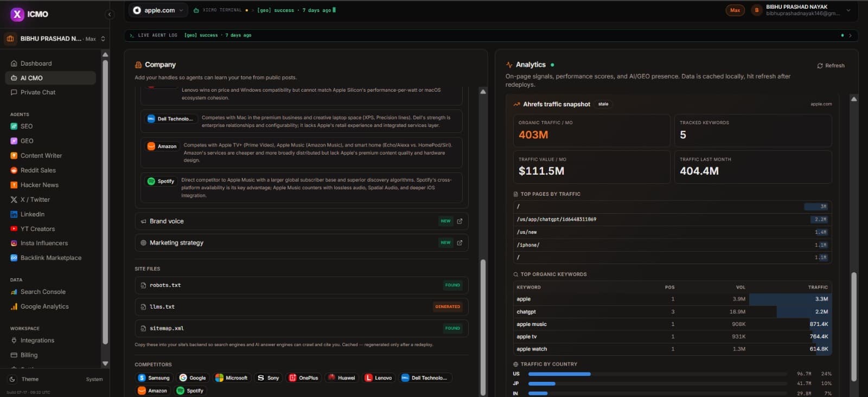Click the /iphone/ top page row
868x397 pixels.
tap(672, 245)
